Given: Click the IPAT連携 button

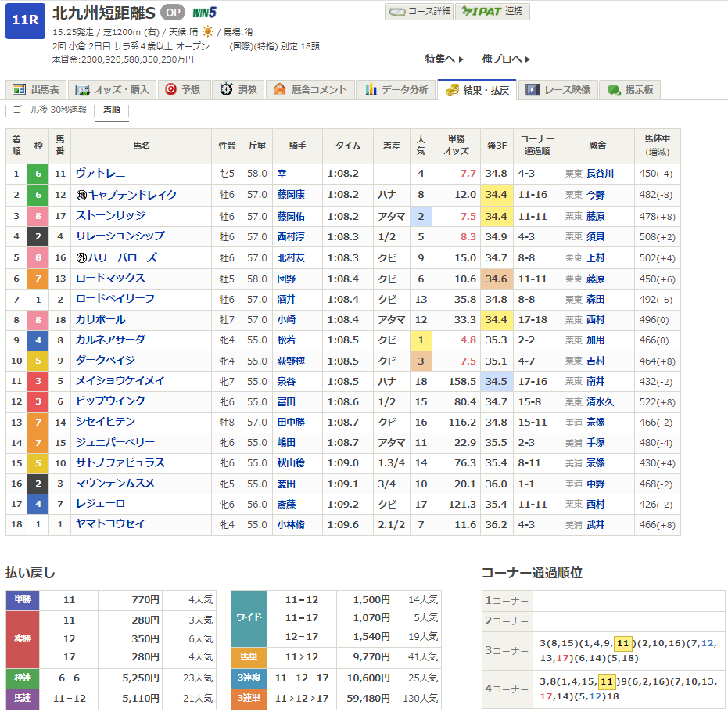Looking at the screenshot, I should (x=493, y=12).
